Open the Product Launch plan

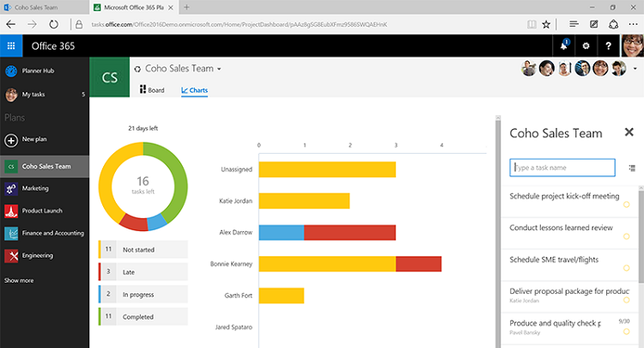(45, 211)
